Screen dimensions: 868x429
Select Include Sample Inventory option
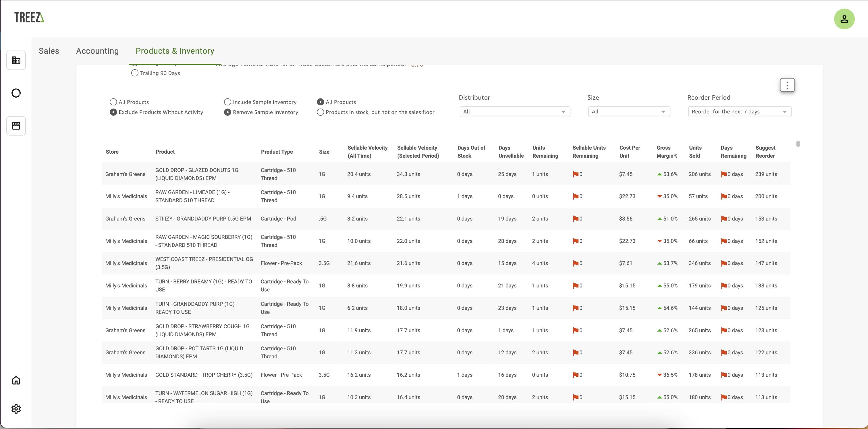pyautogui.click(x=228, y=102)
